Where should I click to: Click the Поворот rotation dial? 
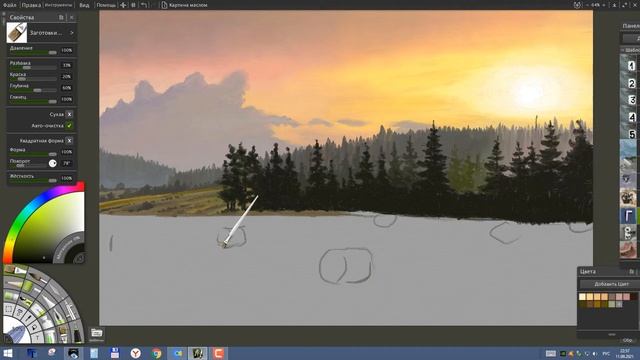click(x=53, y=163)
